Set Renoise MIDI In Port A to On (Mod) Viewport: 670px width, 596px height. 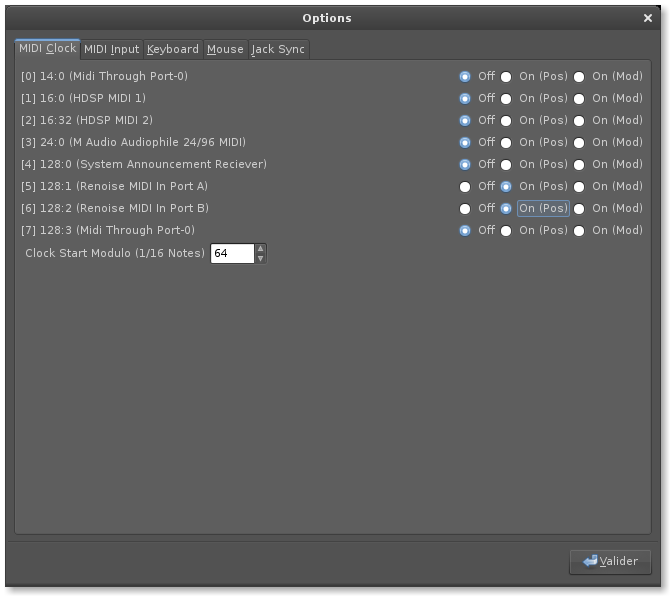(x=579, y=186)
